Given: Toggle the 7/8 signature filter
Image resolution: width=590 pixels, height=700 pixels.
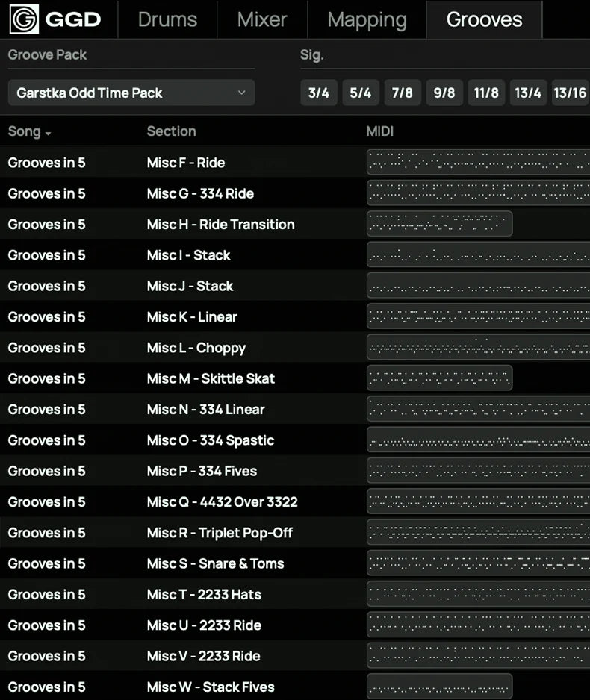Looking at the screenshot, I should tap(403, 93).
